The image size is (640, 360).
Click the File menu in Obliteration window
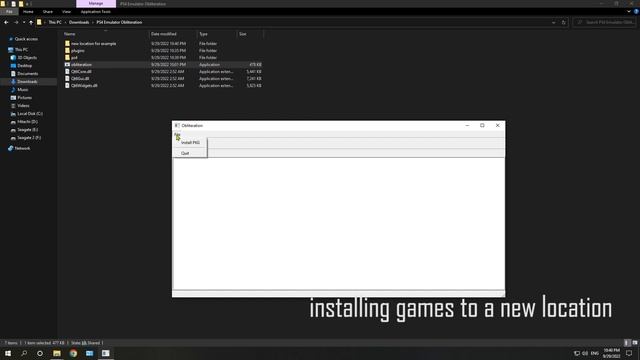point(177,134)
